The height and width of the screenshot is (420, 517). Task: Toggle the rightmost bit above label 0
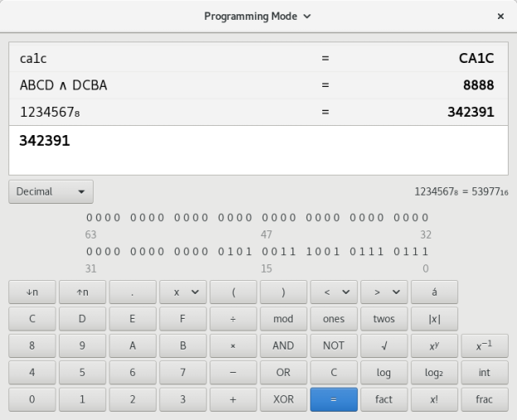click(426, 252)
